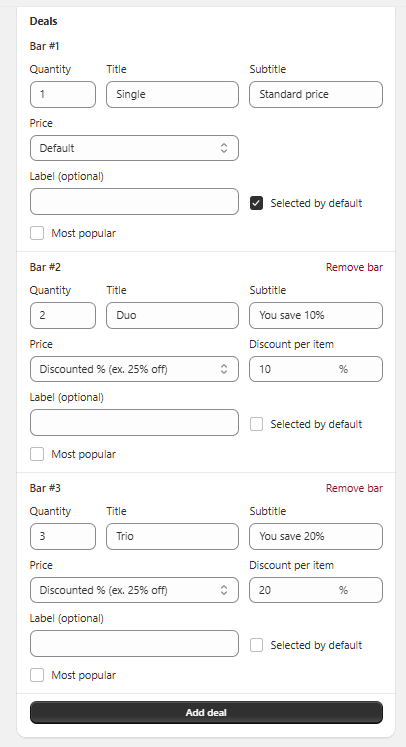Viewport: 406px width, 747px height.
Task: Click the Bar #2 Discount per item field
Action: click(x=316, y=369)
